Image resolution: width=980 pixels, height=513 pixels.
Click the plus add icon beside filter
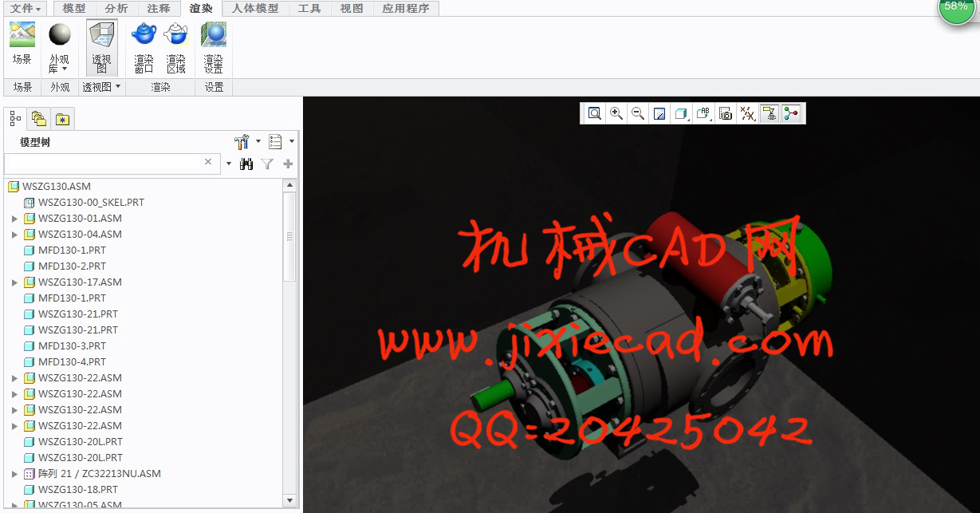[x=288, y=164]
